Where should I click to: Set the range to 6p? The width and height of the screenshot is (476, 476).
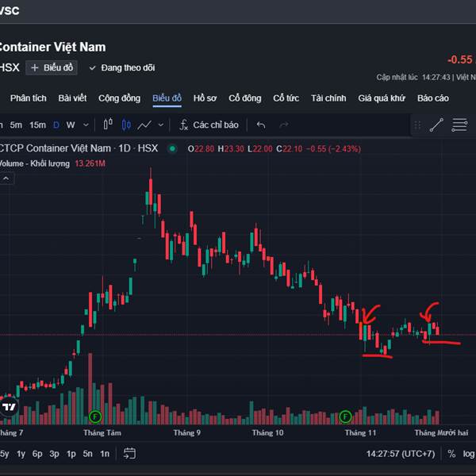coord(37,454)
